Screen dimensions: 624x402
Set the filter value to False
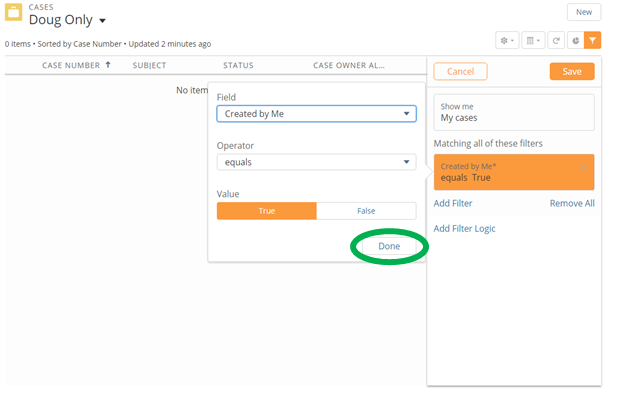coord(366,211)
